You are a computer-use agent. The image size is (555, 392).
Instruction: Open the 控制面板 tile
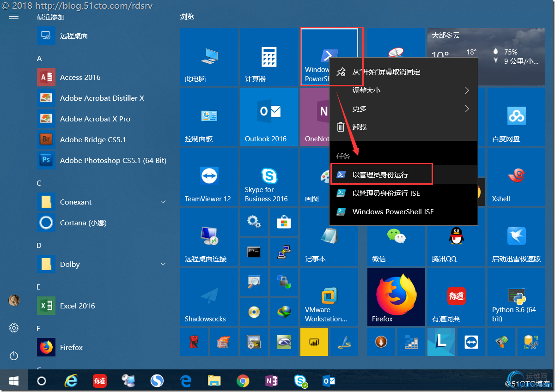point(209,117)
